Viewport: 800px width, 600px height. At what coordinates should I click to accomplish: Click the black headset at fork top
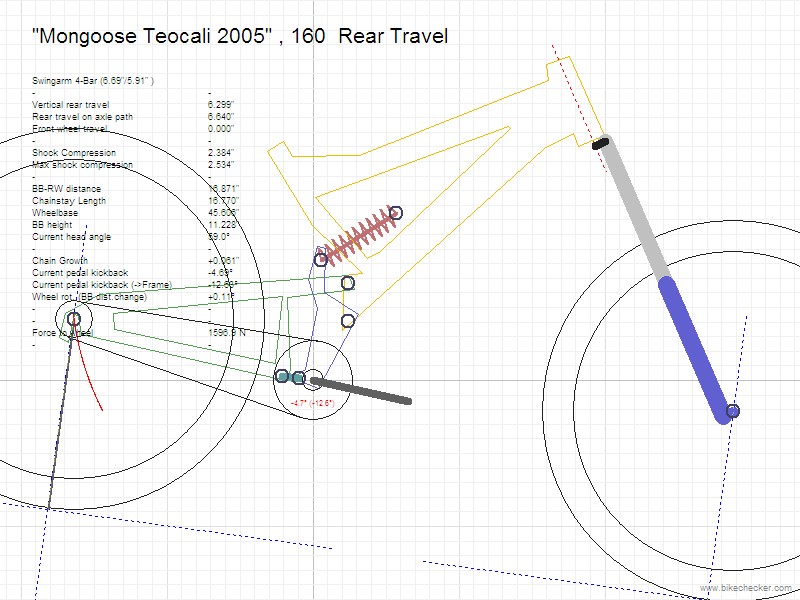600,144
